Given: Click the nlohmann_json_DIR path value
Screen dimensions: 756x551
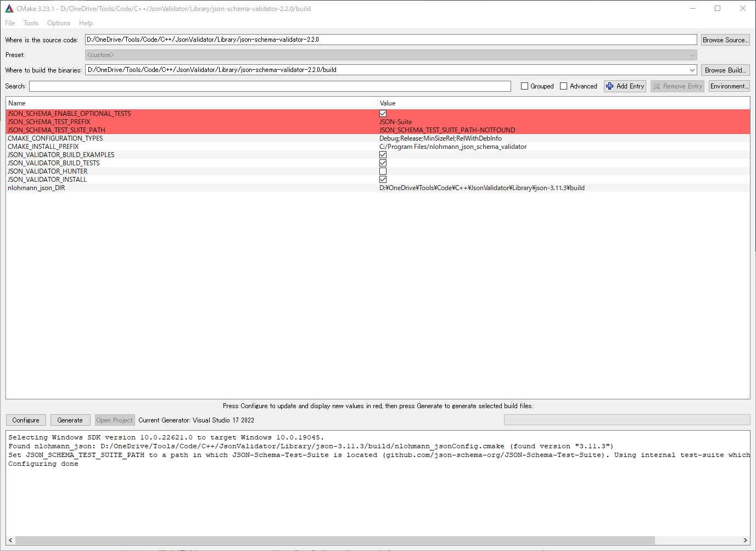Looking at the screenshot, I should 482,188.
